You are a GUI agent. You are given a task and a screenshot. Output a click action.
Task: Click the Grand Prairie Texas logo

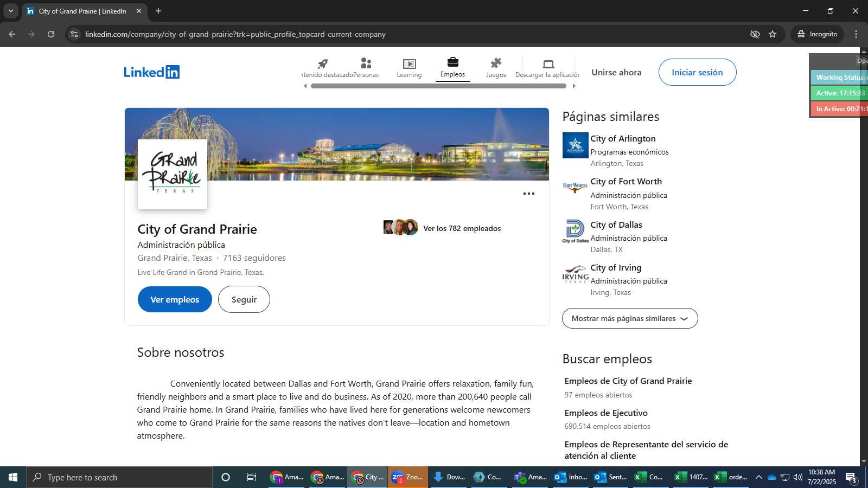click(x=173, y=174)
